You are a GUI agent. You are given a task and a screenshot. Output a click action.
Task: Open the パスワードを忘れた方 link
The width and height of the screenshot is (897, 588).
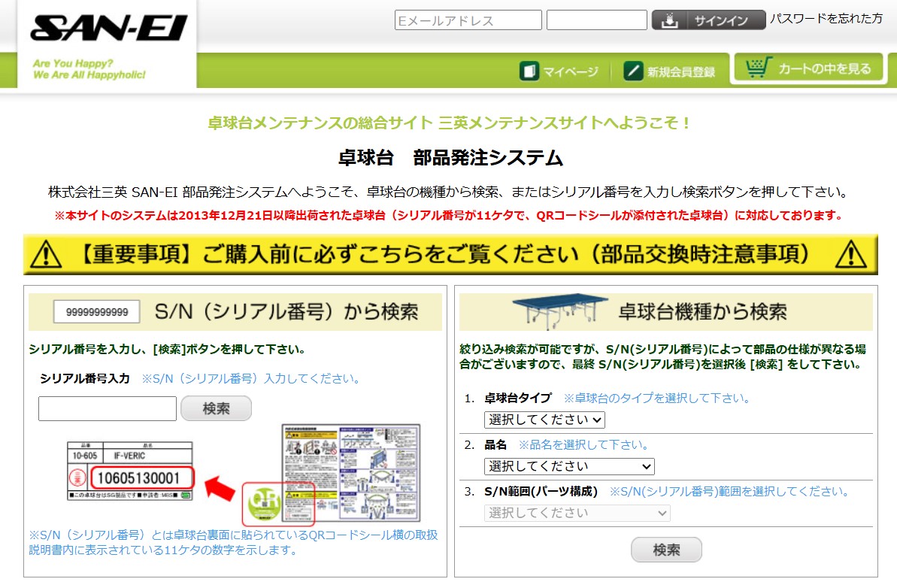826,19
